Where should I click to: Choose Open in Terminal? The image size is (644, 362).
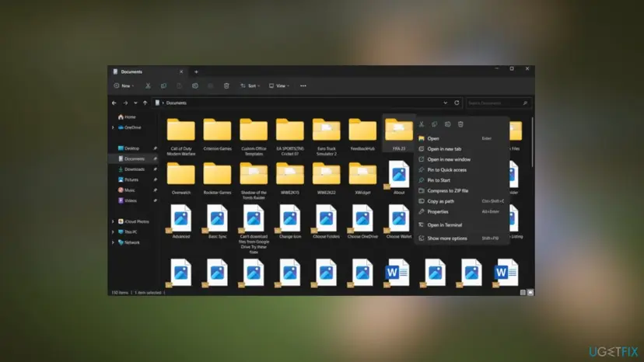point(462,225)
